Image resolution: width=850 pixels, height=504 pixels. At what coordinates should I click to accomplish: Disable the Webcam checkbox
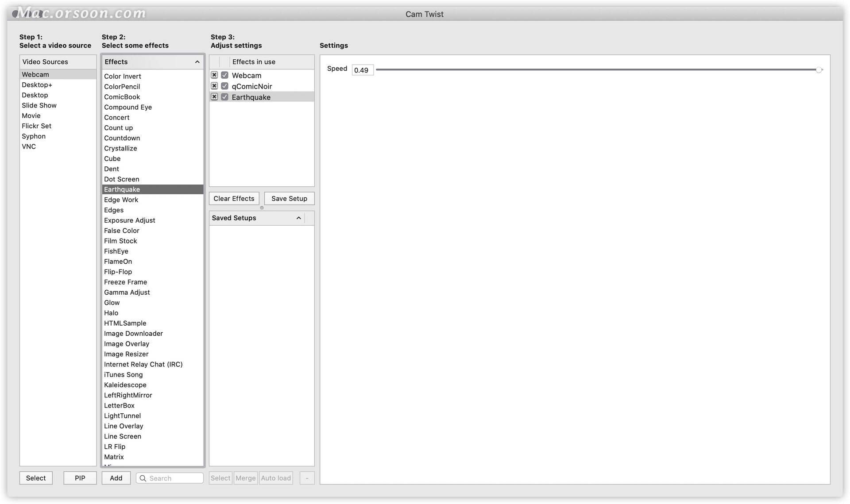225,75
